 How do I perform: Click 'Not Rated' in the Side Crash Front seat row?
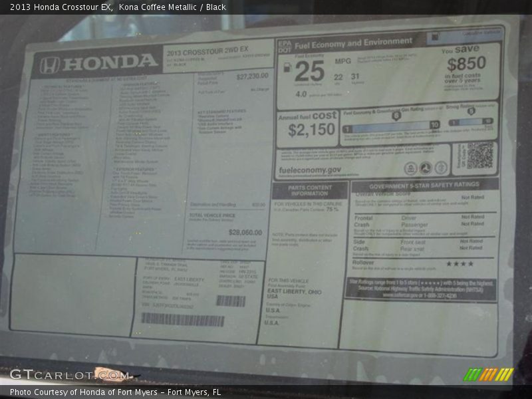click(x=471, y=241)
